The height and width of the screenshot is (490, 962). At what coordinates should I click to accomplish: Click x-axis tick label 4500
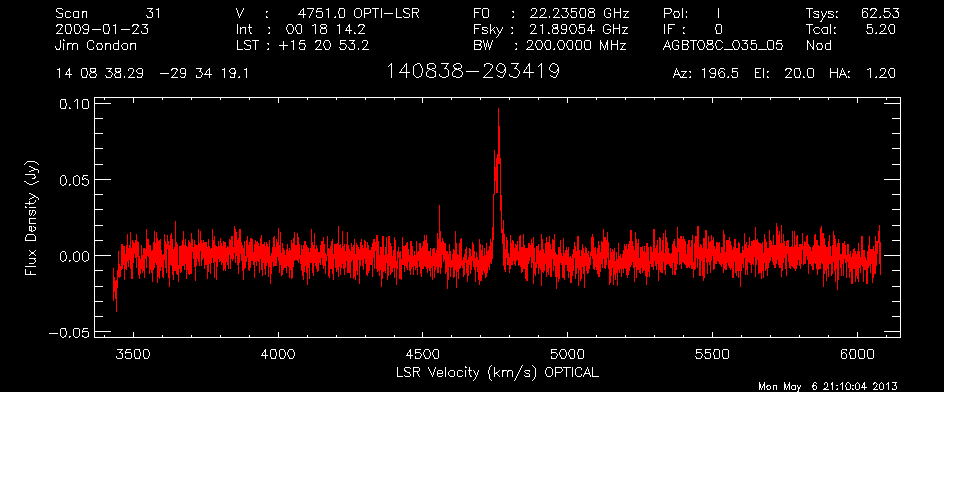(423, 354)
